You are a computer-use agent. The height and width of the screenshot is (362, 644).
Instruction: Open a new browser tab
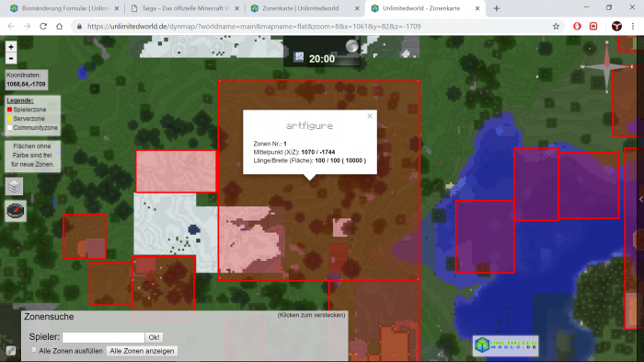pyautogui.click(x=496, y=8)
